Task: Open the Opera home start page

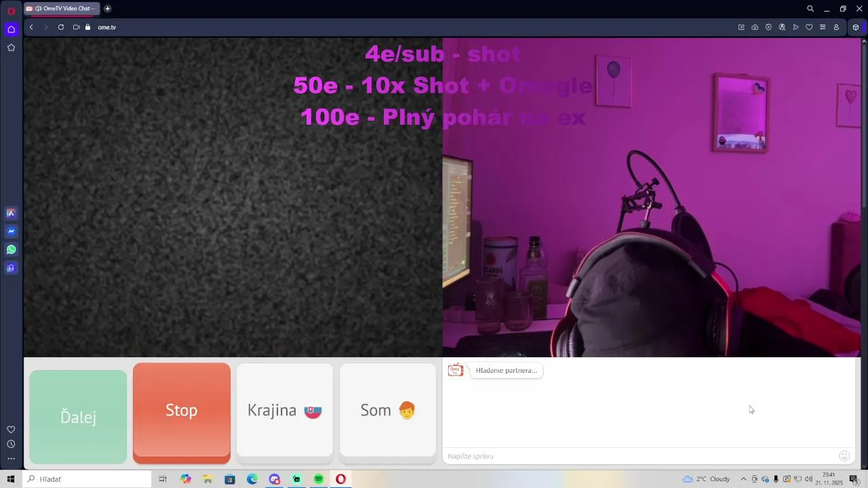Action: (x=11, y=29)
